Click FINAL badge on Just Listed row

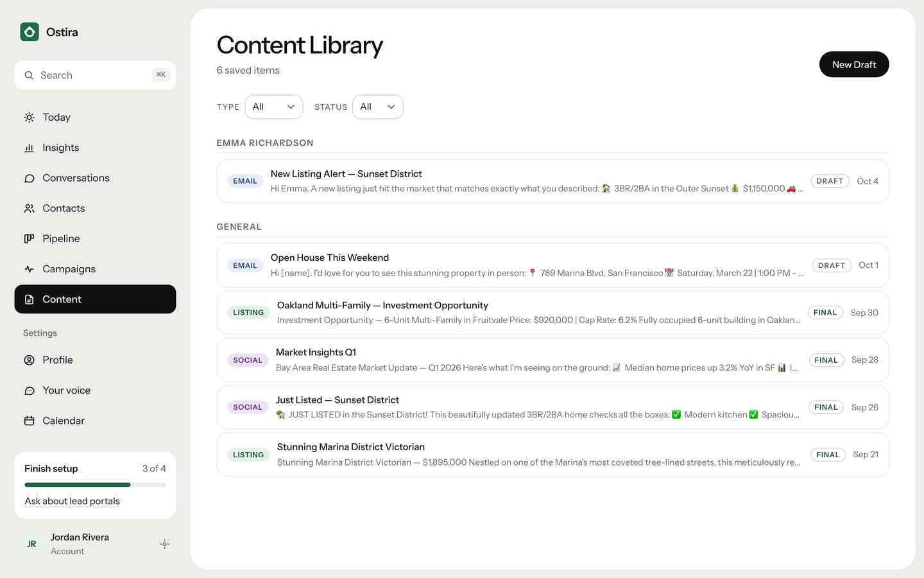[826, 407]
